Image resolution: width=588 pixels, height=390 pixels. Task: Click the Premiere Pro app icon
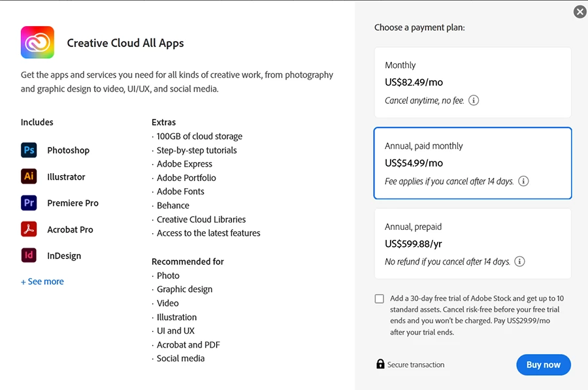click(x=29, y=203)
